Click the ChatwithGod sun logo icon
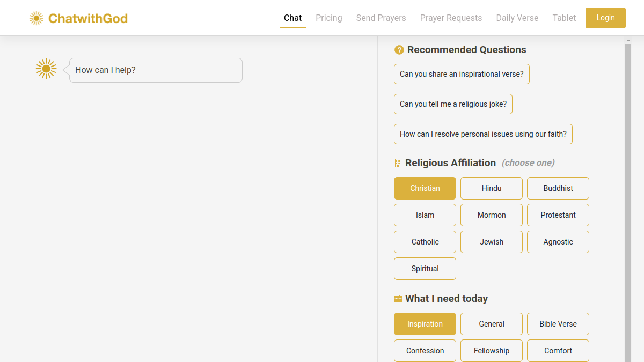The width and height of the screenshot is (644, 362). point(36,18)
